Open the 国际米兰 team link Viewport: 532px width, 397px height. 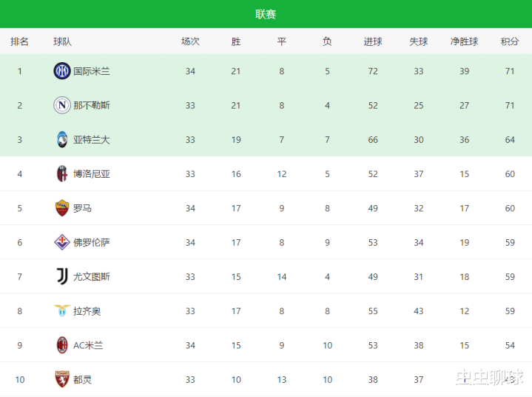92,71
